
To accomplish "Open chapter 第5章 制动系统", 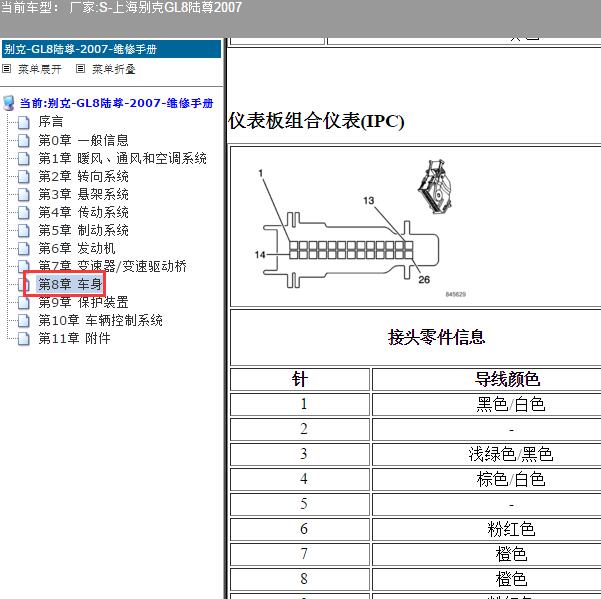I will (84, 230).
